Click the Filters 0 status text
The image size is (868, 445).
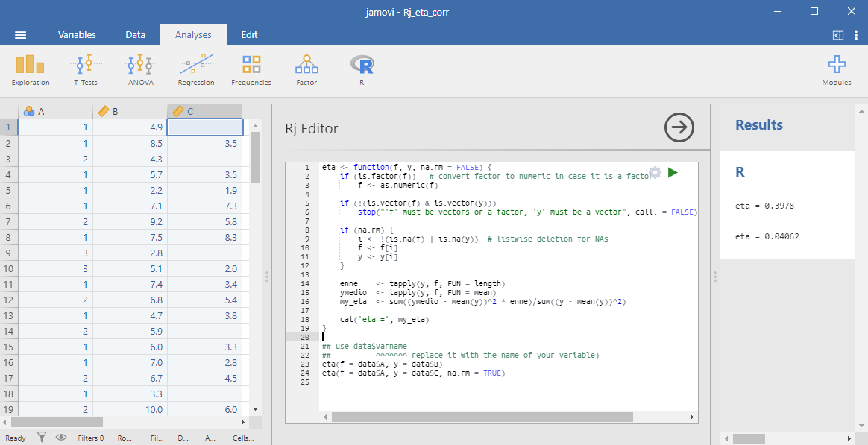coord(91,438)
